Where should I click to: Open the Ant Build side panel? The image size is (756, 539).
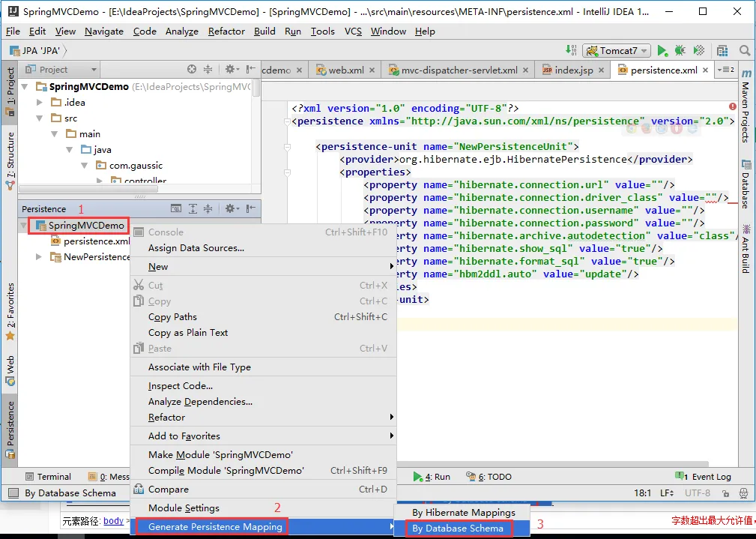pos(746,249)
